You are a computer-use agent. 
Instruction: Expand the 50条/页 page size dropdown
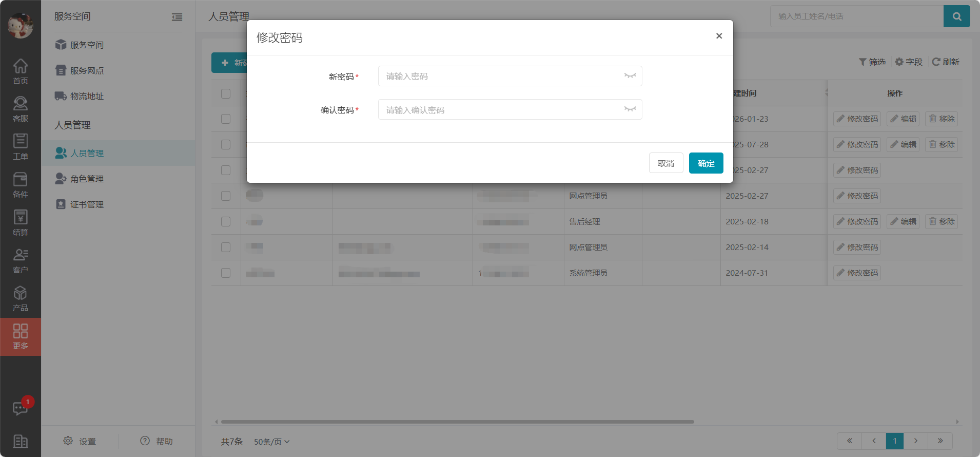[271, 442]
